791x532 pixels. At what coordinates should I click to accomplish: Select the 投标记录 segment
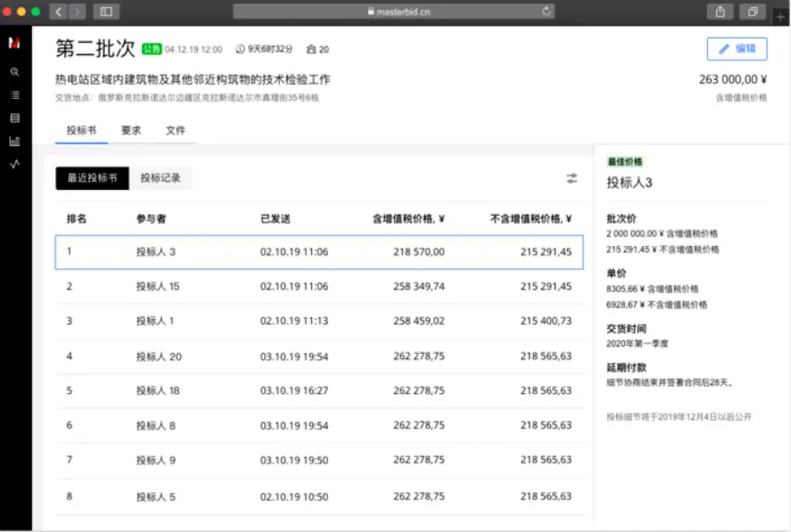pyautogui.click(x=161, y=178)
